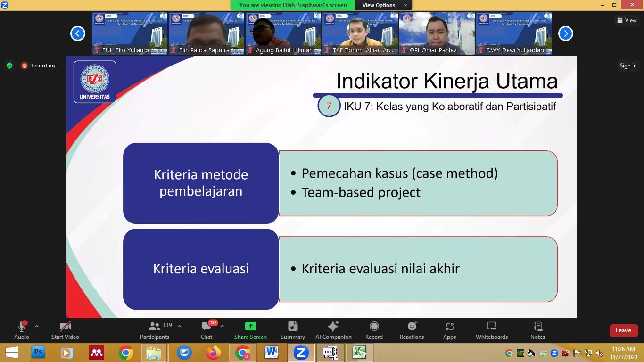The width and height of the screenshot is (644, 362).
Task: Open the View Options dropdown
Action: (385, 5)
